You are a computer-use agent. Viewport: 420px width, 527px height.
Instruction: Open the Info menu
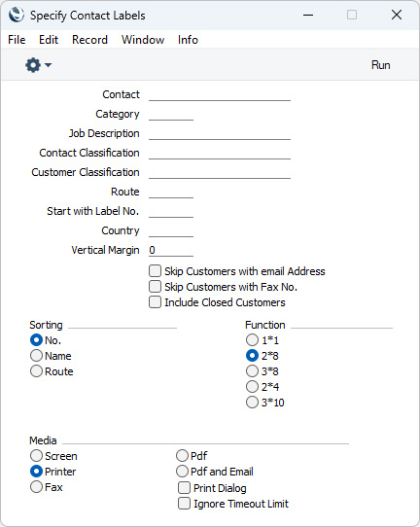(188, 40)
